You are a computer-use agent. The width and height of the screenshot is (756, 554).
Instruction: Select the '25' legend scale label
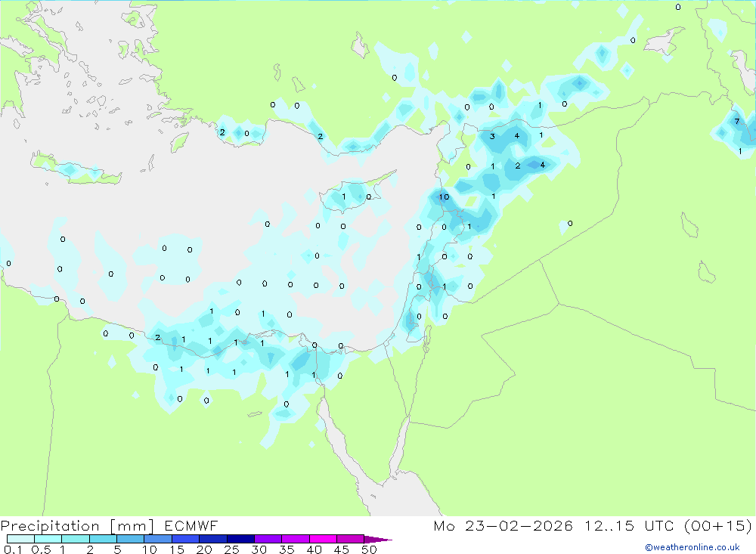232,549
